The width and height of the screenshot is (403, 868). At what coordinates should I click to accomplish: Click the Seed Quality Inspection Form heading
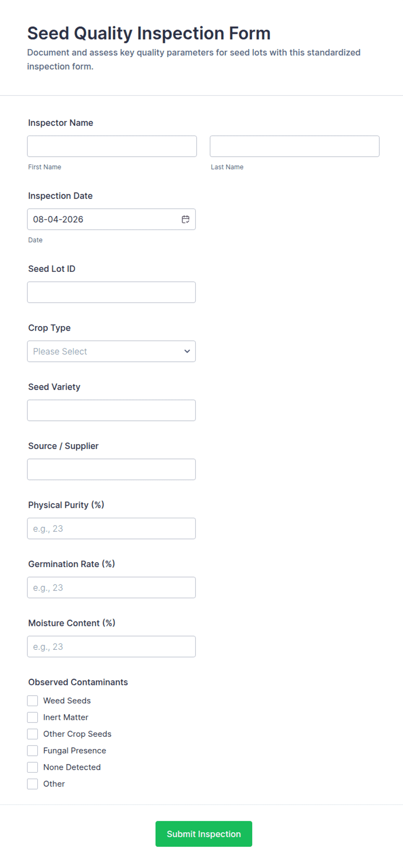(149, 33)
